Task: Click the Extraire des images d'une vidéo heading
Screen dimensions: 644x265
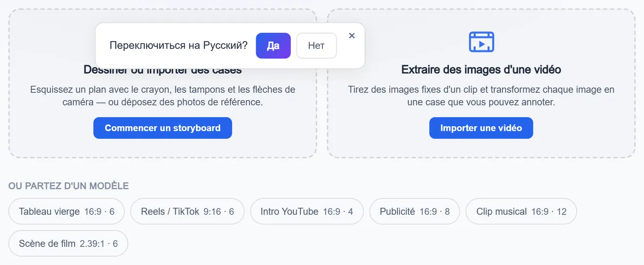Action: coord(481,70)
